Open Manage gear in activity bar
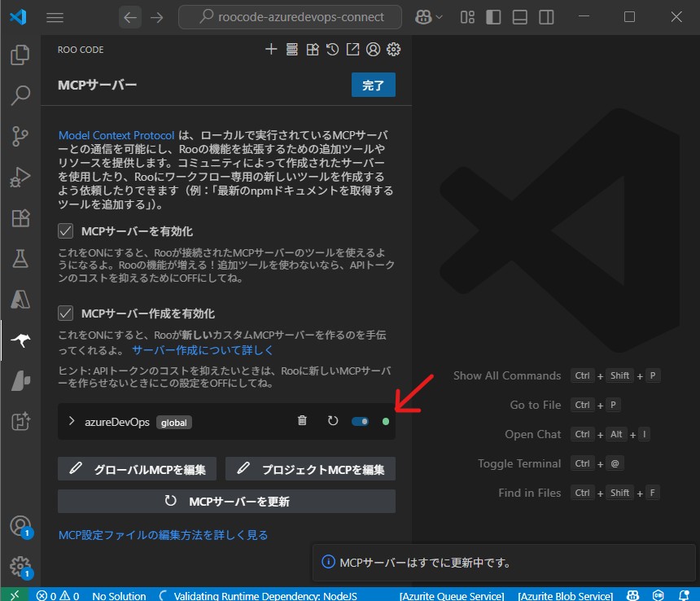Image resolution: width=700 pixels, height=601 pixels. (x=20, y=566)
